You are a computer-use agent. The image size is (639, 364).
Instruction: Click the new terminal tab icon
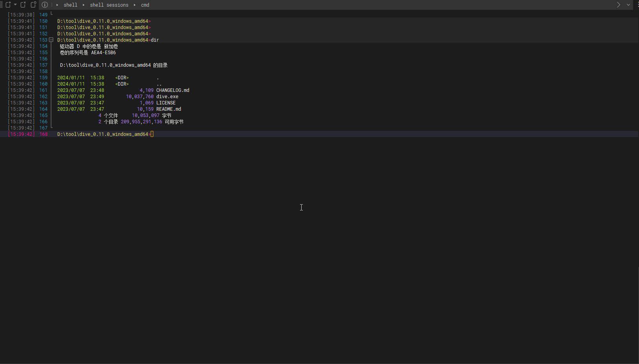pyautogui.click(x=8, y=5)
